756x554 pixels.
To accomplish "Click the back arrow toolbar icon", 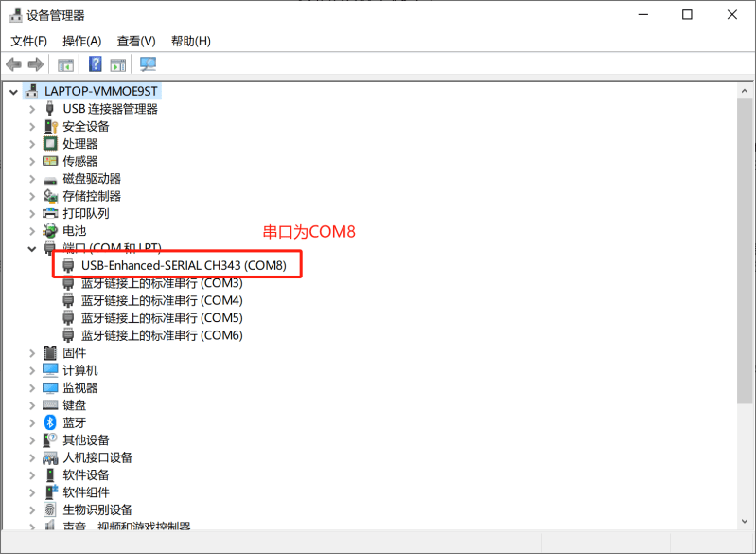I will coord(13,64).
